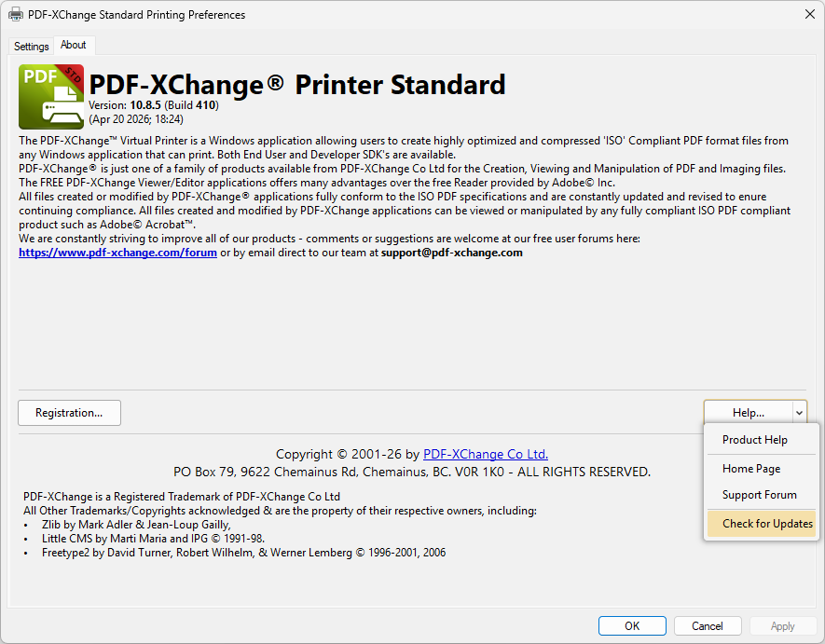Click the printer icon in the title bar
825x644 pixels.
pos(16,14)
